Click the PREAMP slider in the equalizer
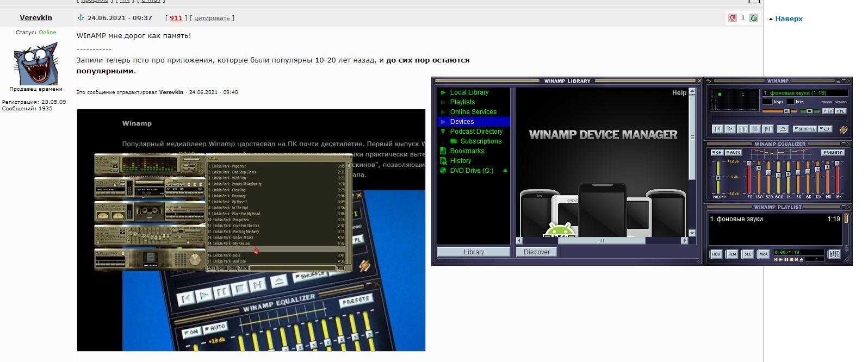Image resolution: width=868 pixels, height=362 pixels. (718, 177)
